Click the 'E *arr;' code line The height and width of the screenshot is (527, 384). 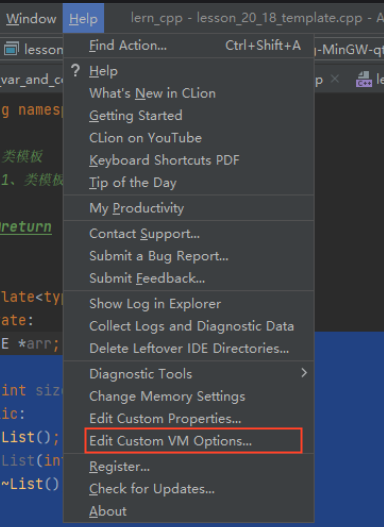click(30, 344)
